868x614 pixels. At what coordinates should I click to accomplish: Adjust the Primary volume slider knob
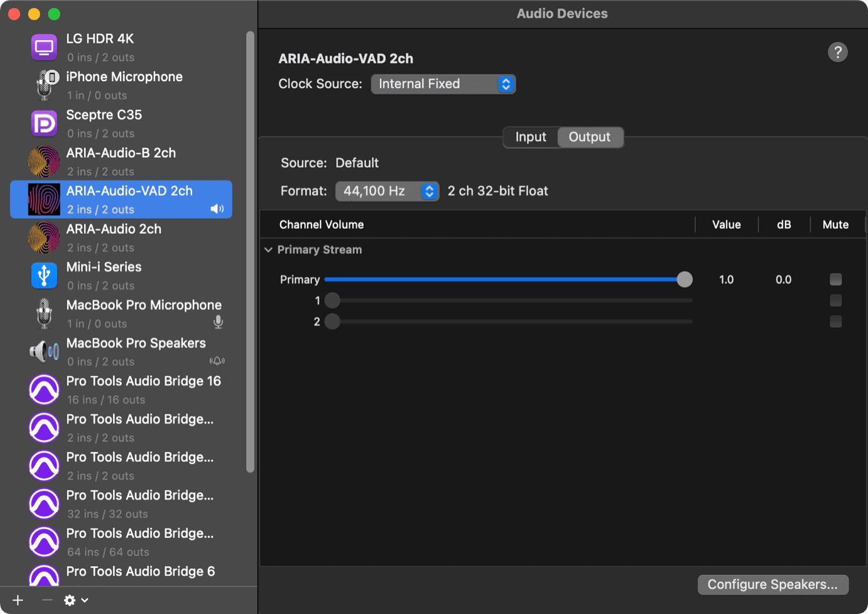[x=685, y=280]
